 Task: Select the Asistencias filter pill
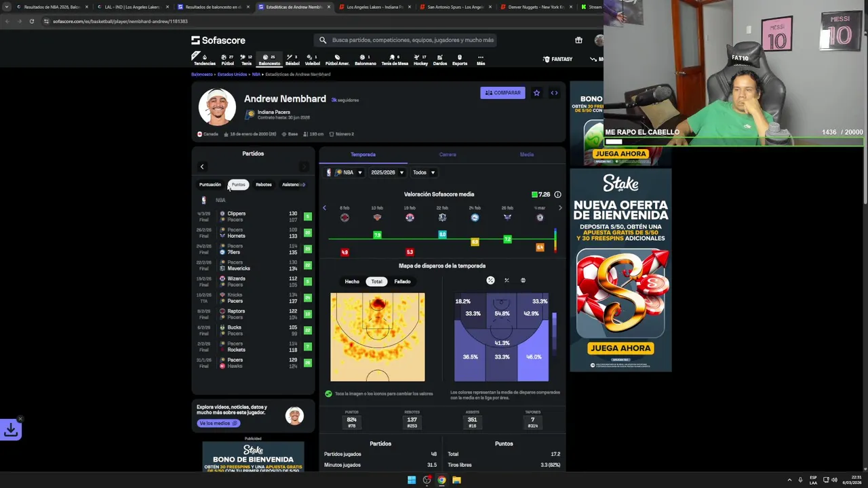[x=292, y=184]
